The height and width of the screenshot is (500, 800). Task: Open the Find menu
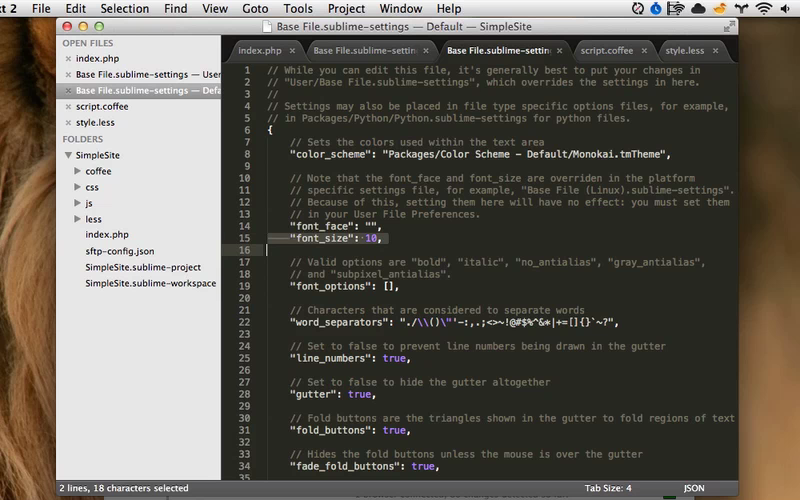pyautogui.click(x=176, y=9)
